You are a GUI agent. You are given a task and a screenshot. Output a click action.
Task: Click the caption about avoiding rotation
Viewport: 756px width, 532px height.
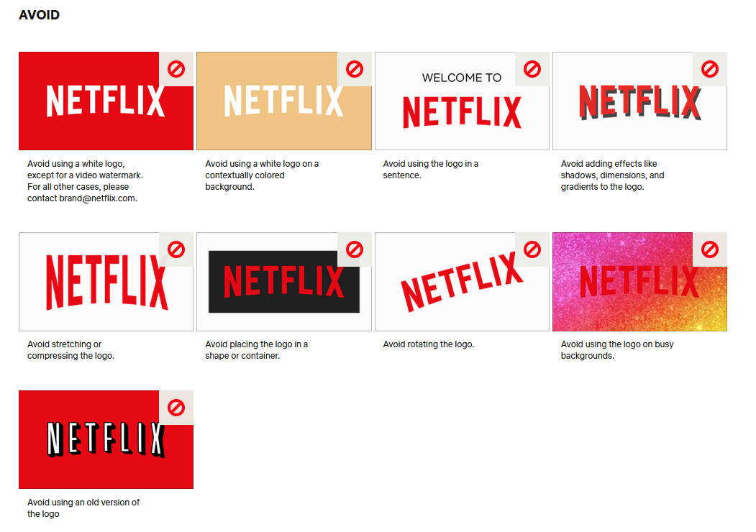pos(428,344)
